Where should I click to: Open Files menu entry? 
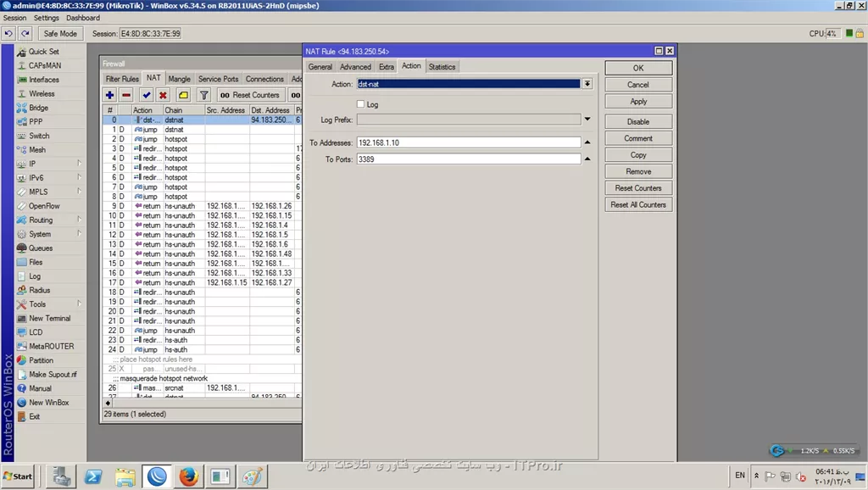36,263
